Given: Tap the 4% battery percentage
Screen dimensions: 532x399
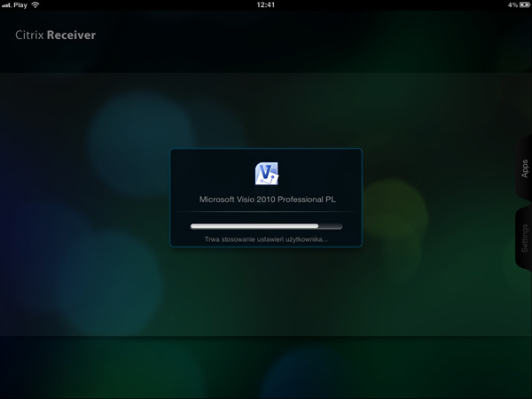Looking at the screenshot, I should pyautogui.click(x=512, y=4).
